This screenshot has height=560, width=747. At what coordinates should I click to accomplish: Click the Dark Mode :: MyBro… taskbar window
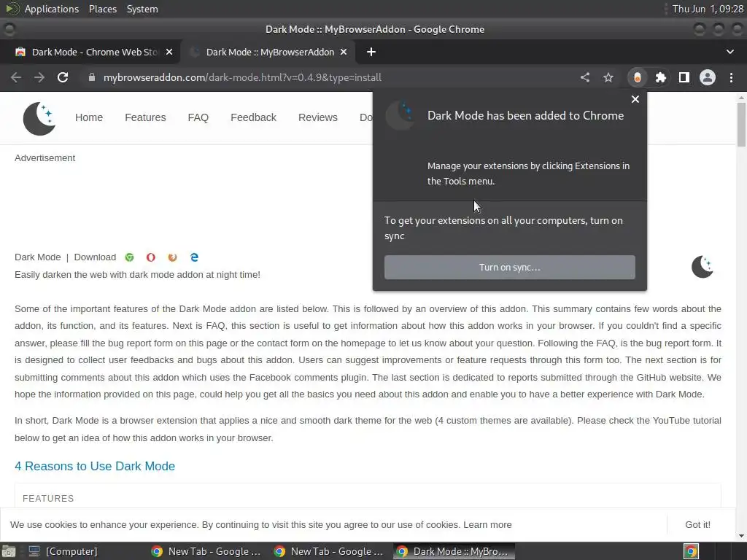click(453, 551)
